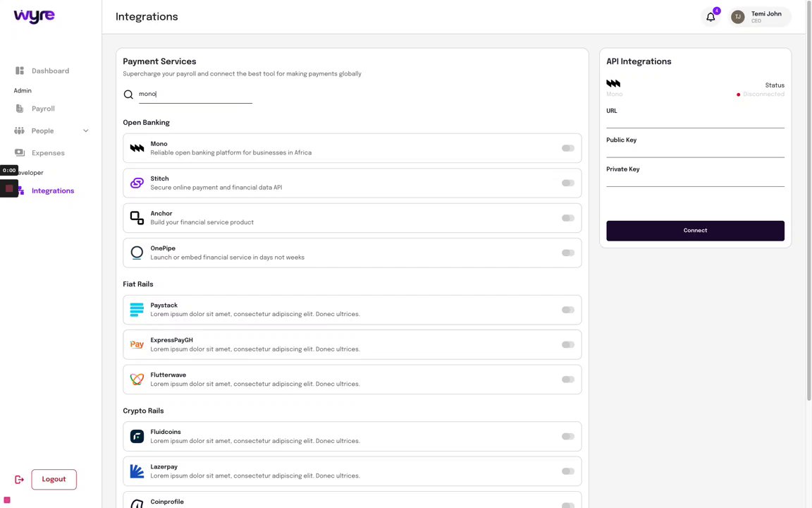Click the Paystack logo icon
Viewport: 812px width, 508px height.
(x=137, y=310)
